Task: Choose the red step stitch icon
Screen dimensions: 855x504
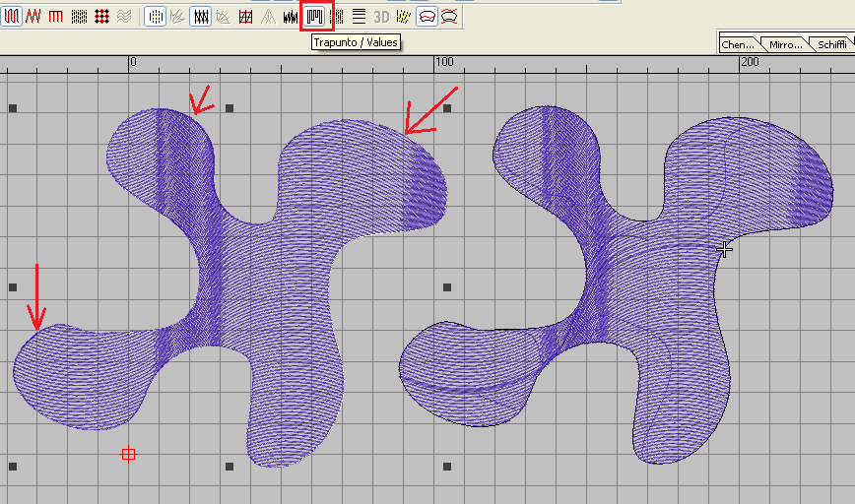Action: coord(55,16)
